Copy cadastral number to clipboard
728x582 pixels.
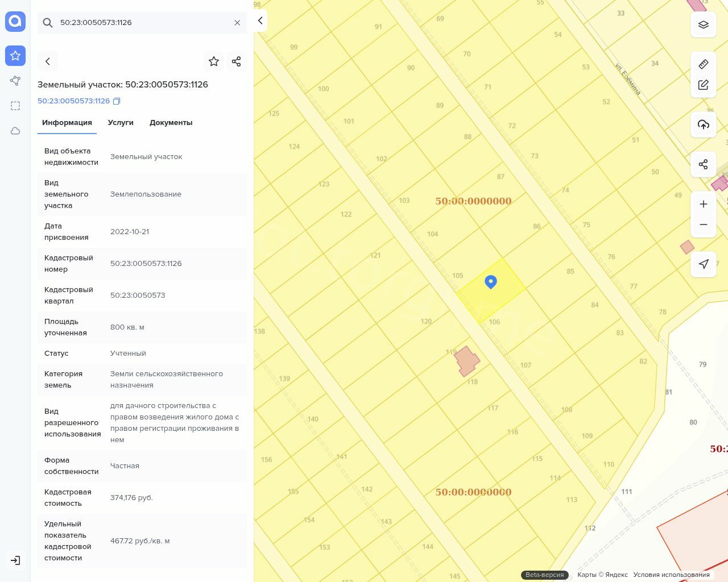[x=117, y=101]
